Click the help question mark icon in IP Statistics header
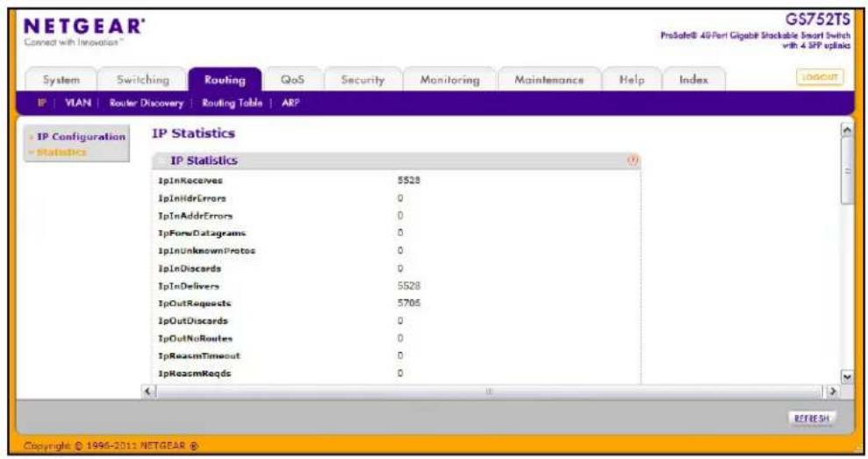Screen dimensions: 868x459 [x=632, y=160]
